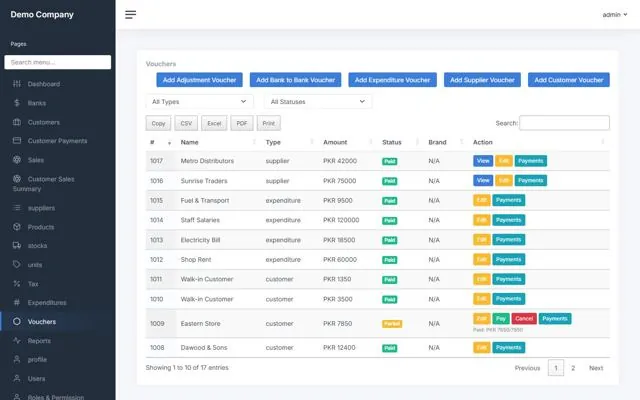Open Customer Payments menu item
This screenshot has height=400, width=640.
pos(58,140)
